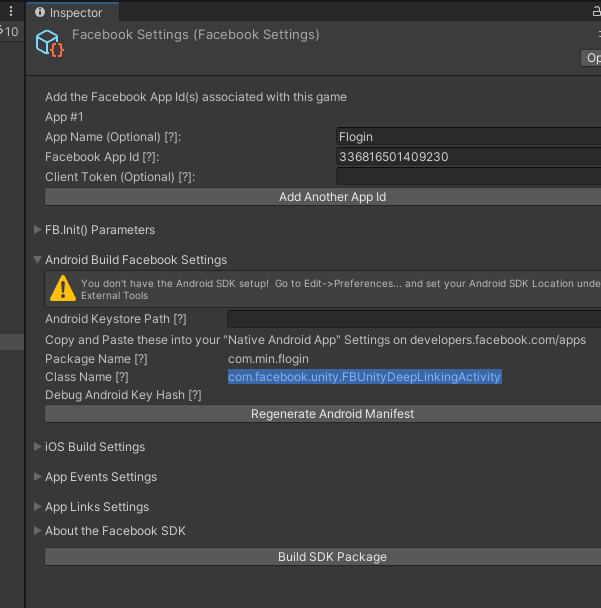Image resolution: width=601 pixels, height=608 pixels.
Task: Expand the App Links Settings section
Action: click(x=38, y=506)
